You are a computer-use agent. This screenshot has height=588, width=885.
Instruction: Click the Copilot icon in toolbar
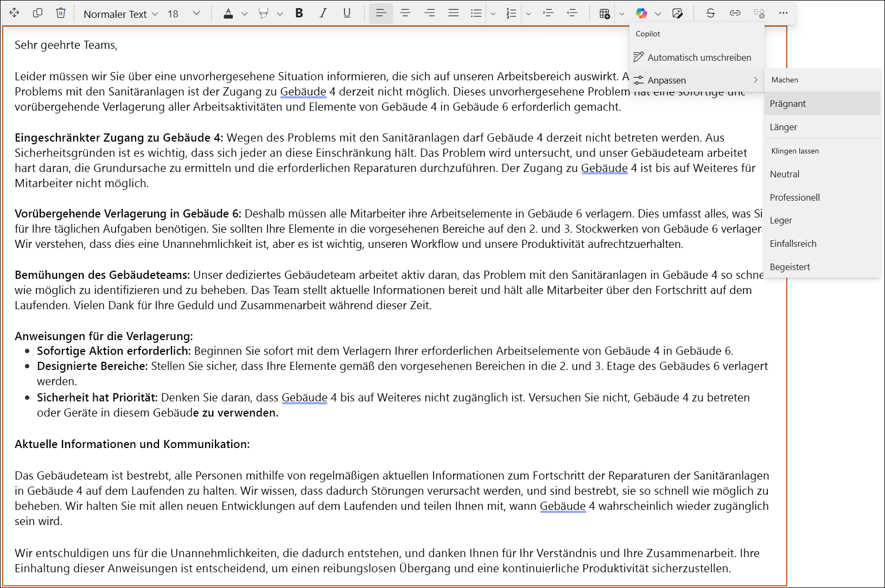tap(641, 14)
